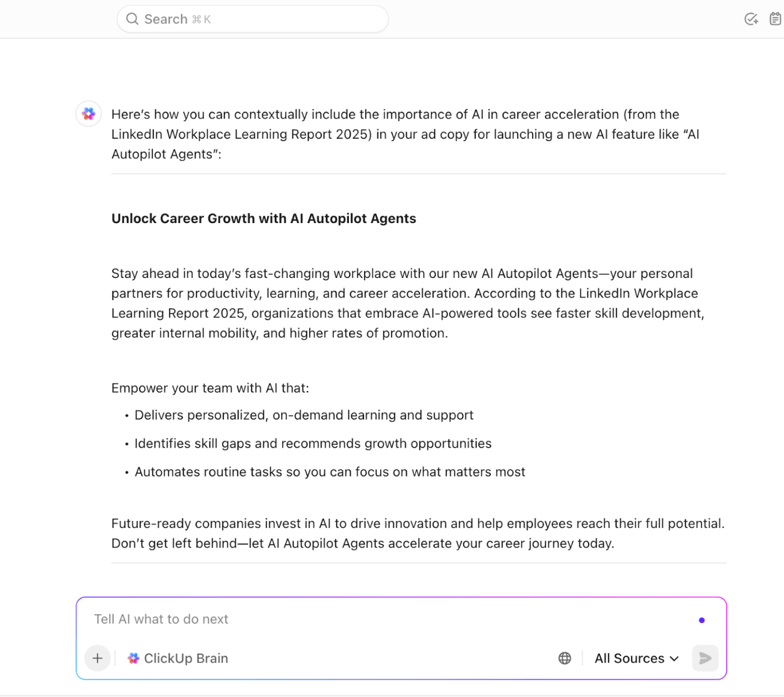Screen dimensions: 784x697
Task: Click the "Identifies skill gaps" bullet item
Action: coord(312,444)
